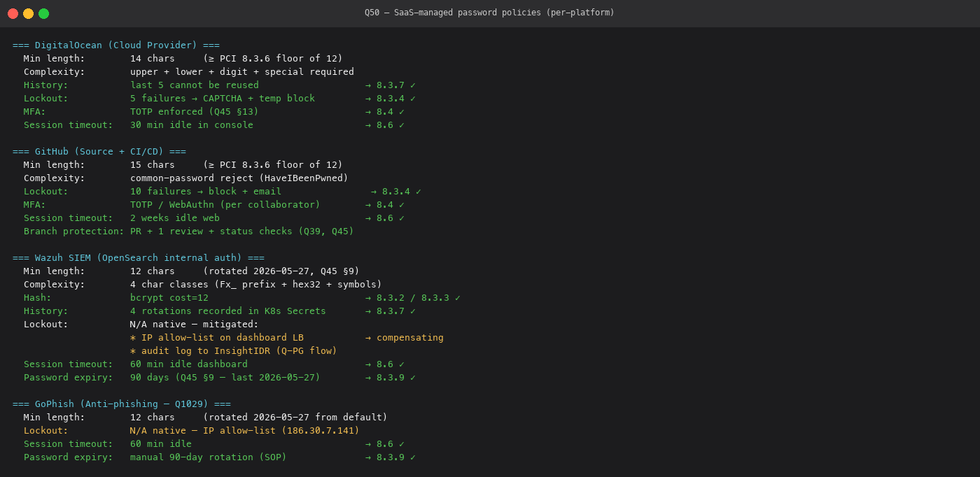Click '(rotated 2026-05-27 from default)' note

(x=295, y=417)
